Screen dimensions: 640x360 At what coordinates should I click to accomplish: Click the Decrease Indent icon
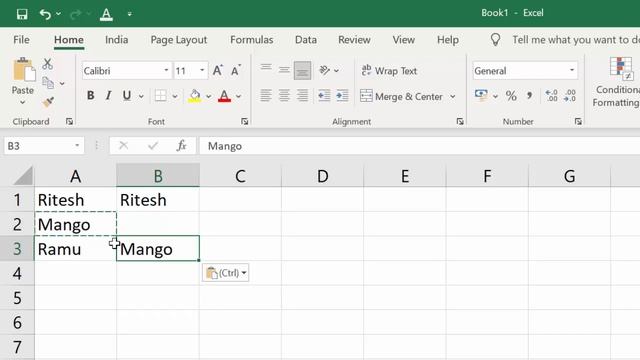pyautogui.click(x=324, y=96)
